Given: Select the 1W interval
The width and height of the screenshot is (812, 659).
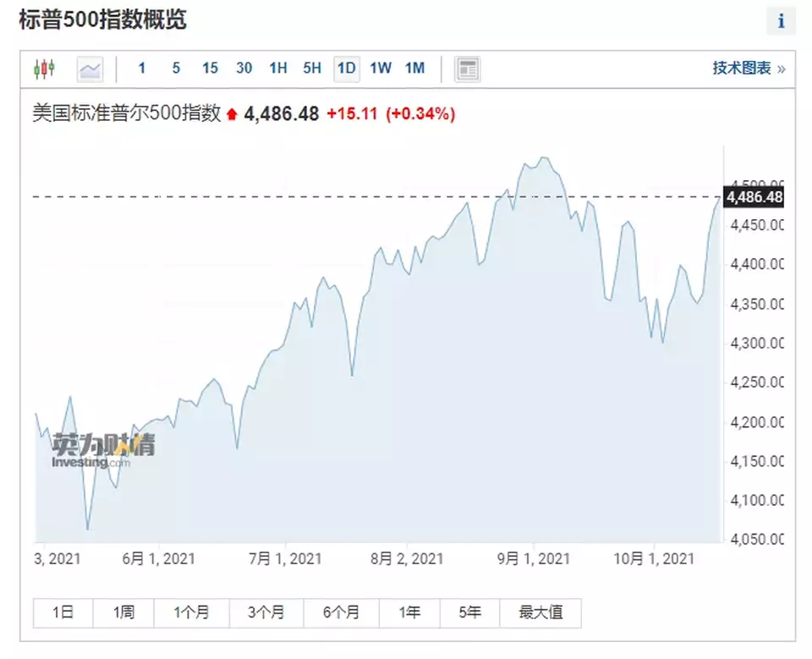Looking at the screenshot, I should click(x=381, y=68).
